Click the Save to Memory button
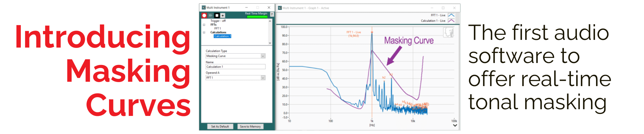This screenshot has height=134, width=644. [x=250, y=127]
